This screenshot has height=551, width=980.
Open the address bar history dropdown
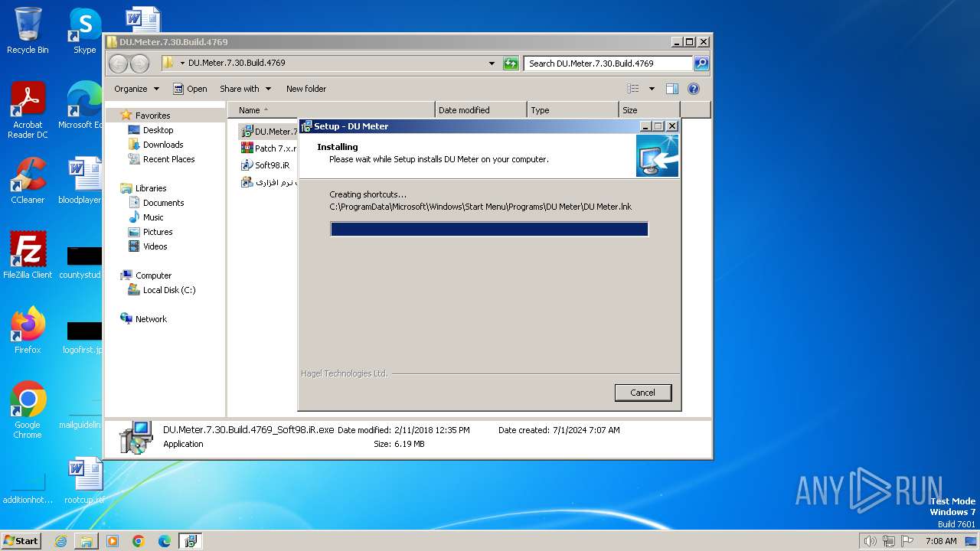[x=492, y=64]
